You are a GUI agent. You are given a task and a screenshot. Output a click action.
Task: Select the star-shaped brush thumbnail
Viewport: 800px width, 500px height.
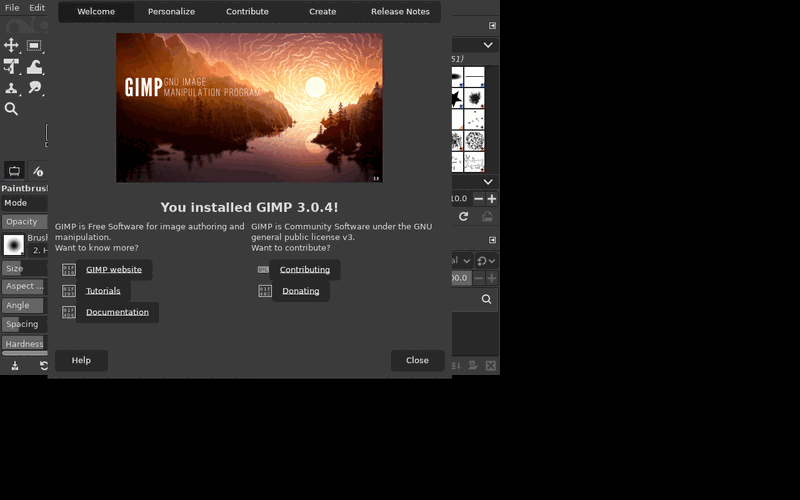click(457, 98)
